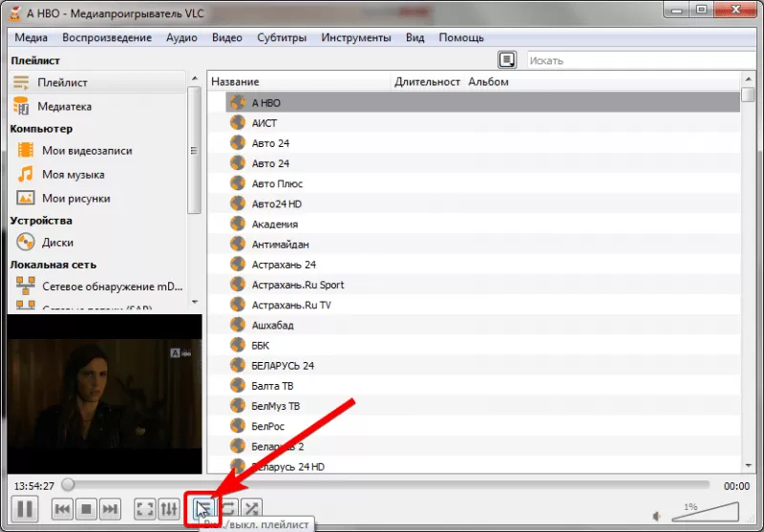Click globe icon beside Ашхабад
Image resolution: width=764 pixels, height=532 pixels.
(x=238, y=325)
